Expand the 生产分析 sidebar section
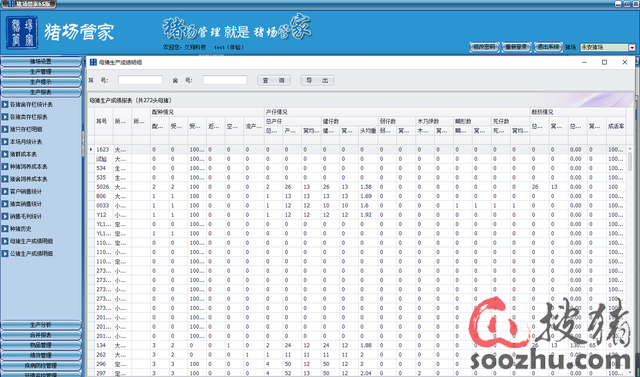This screenshot has height=377, width=640. 41,325
